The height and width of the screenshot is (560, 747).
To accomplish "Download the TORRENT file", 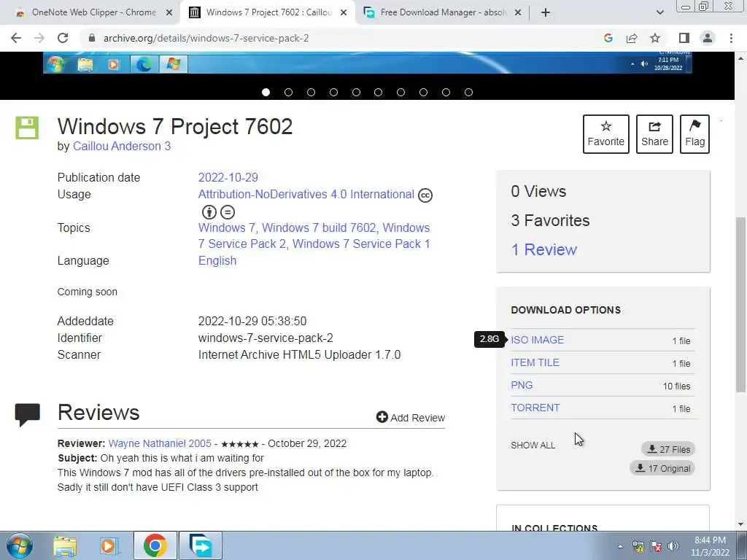I will click(535, 408).
